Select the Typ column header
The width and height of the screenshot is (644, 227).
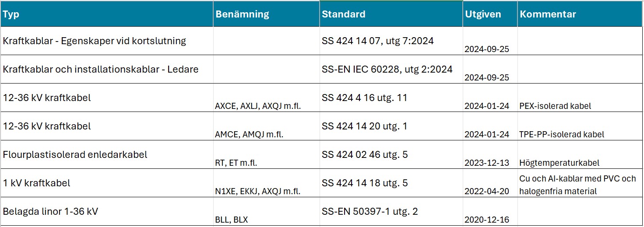[x=107, y=14]
